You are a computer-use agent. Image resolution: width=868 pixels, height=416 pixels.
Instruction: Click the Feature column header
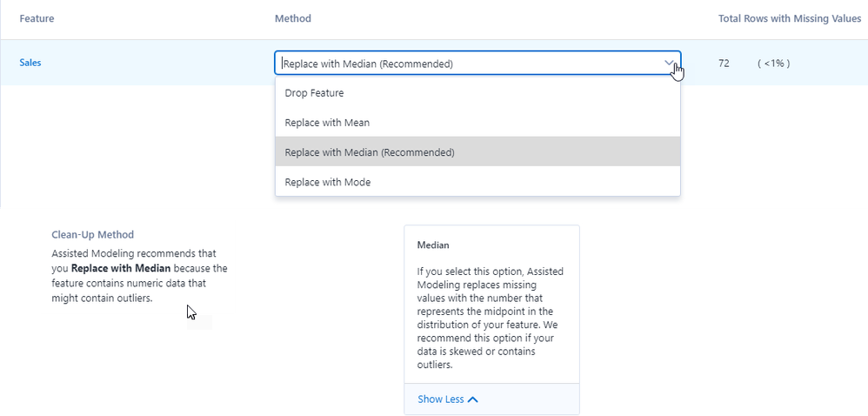(37, 18)
